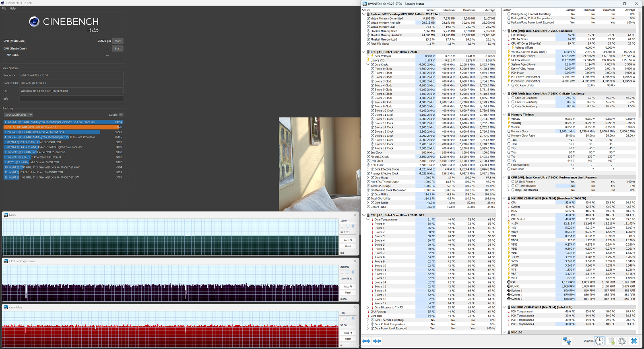Expand the IA Limit Reasons row
This screenshot has height=349, width=644.
(x=508, y=182)
